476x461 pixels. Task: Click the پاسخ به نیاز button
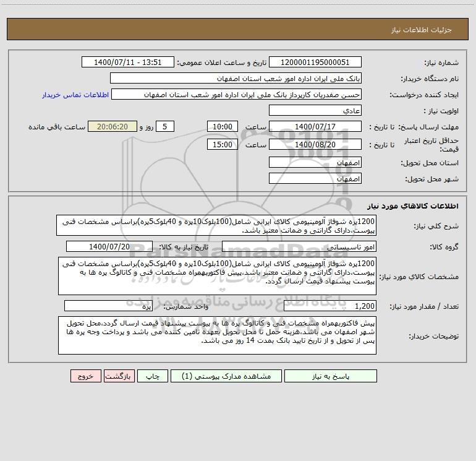pyautogui.click(x=331, y=376)
